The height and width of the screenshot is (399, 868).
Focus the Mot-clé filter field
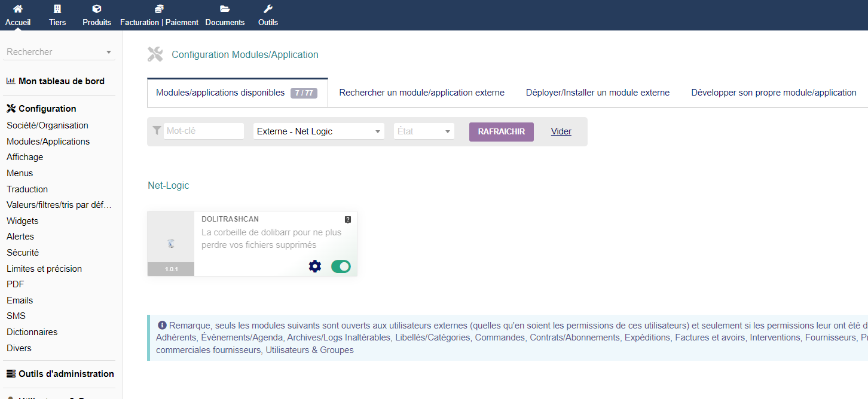204,131
